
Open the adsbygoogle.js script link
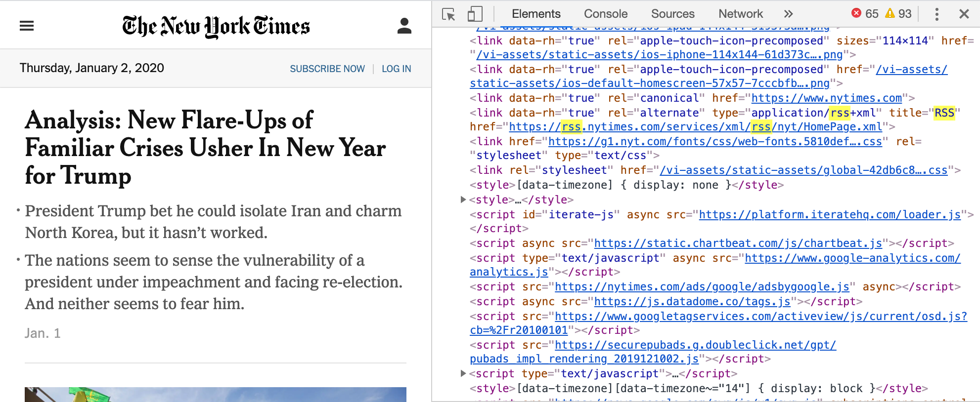[x=702, y=286]
